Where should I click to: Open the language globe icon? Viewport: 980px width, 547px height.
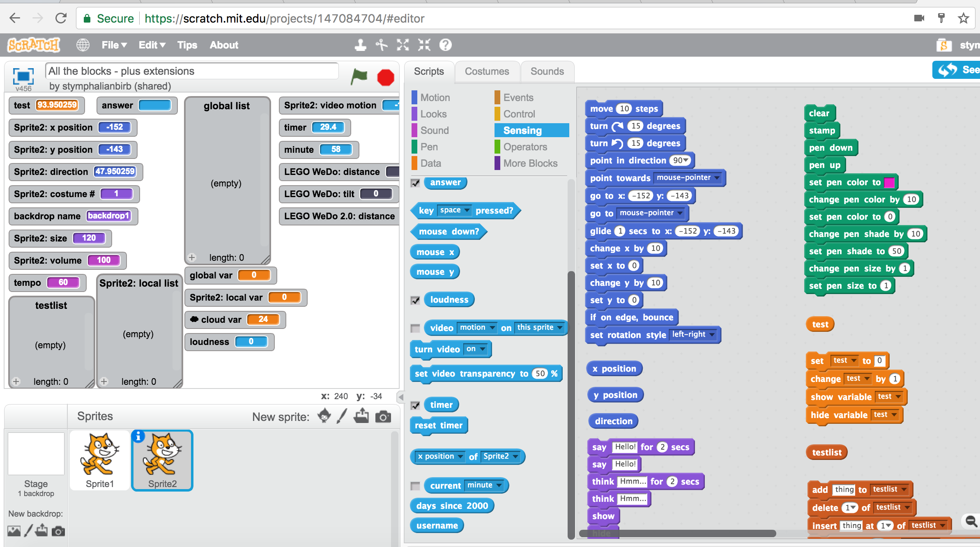pos(83,45)
